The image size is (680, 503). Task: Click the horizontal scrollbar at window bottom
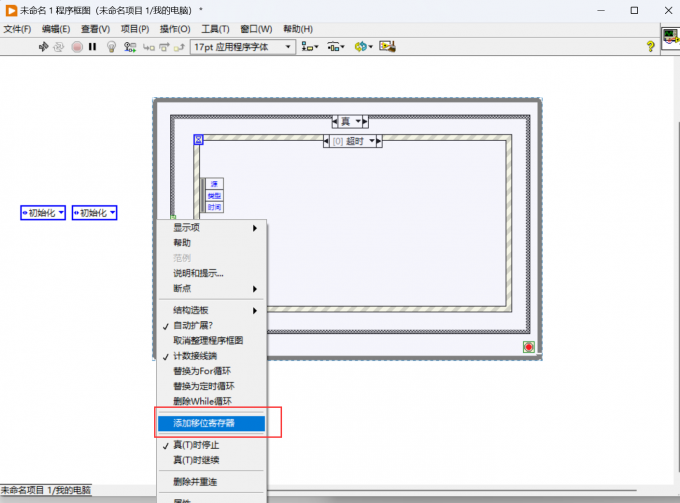click(x=451, y=490)
